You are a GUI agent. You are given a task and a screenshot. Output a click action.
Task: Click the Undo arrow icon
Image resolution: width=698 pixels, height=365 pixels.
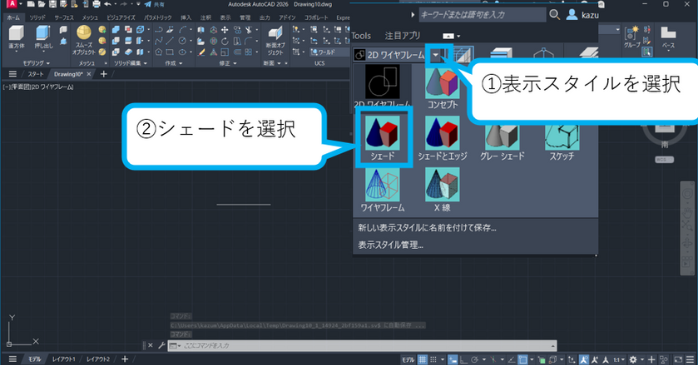click(x=107, y=4)
